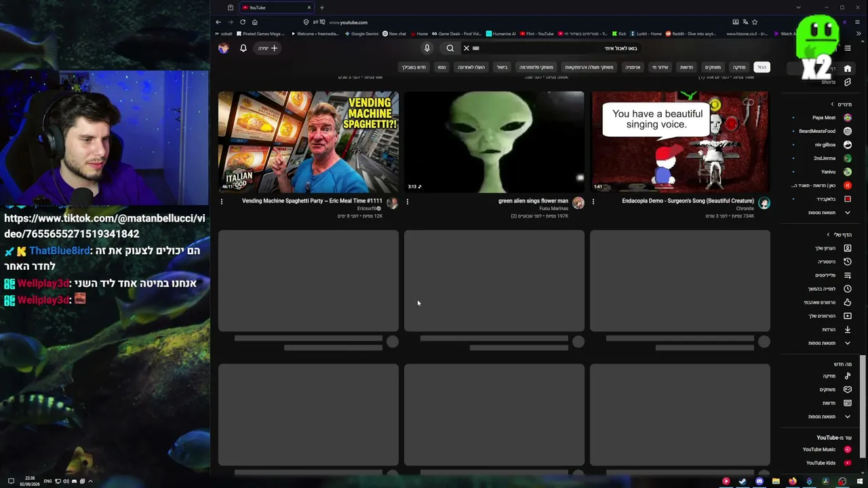868x488 pixels.
Task: Expand the 'הדף שלי' section header
Action: pyautogui.click(x=838, y=235)
